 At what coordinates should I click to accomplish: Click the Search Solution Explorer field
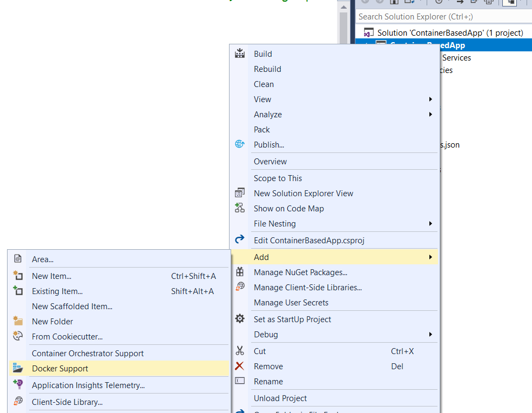(x=444, y=16)
